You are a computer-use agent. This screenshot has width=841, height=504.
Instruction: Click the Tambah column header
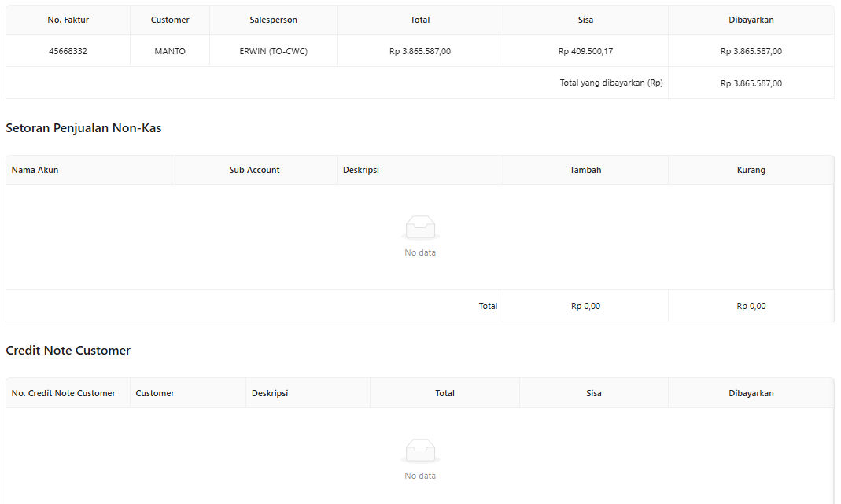[x=585, y=170]
